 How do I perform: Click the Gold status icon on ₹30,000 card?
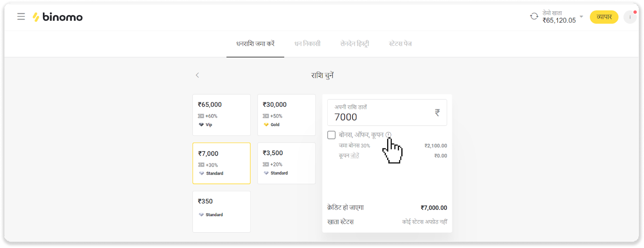click(x=266, y=125)
